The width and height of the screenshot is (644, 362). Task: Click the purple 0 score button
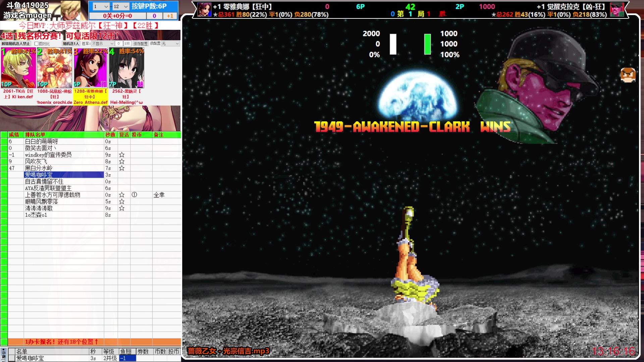pos(154,16)
